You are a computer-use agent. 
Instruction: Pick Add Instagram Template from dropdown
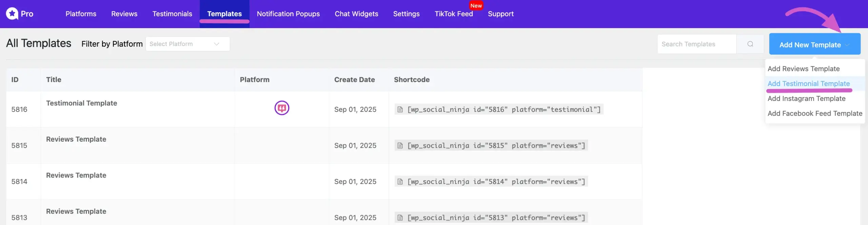click(x=806, y=99)
